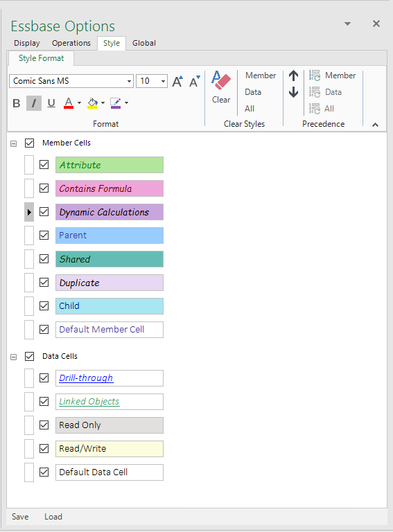Screen dimensions: 393x532
Task: Toggle Linked Objects style checkbox
Action: pyautogui.click(x=44, y=402)
